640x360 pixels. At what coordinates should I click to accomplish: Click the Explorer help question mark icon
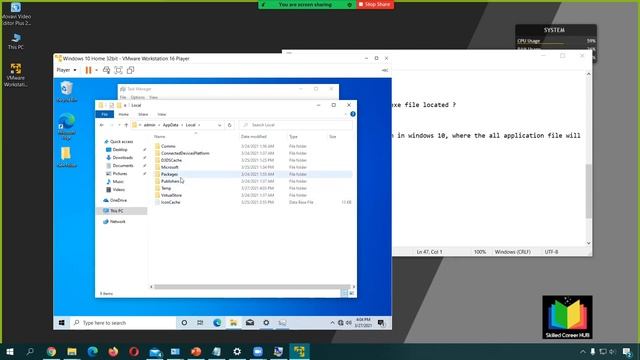(x=353, y=114)
